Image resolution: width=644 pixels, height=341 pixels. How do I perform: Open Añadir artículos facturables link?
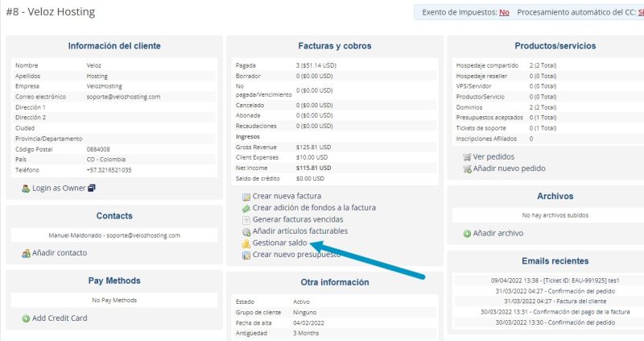pyautogui.click(x=300, y=231)
